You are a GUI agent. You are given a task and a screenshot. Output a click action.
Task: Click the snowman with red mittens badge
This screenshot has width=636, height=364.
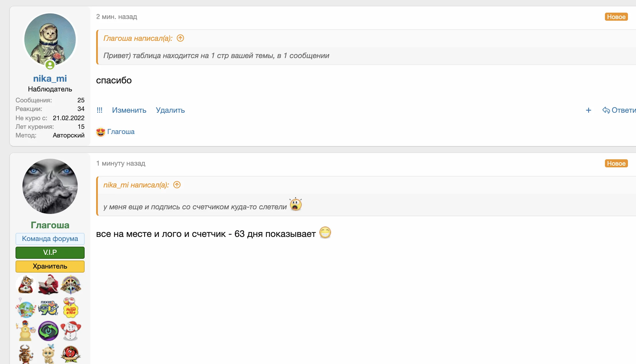coord(71,331)
